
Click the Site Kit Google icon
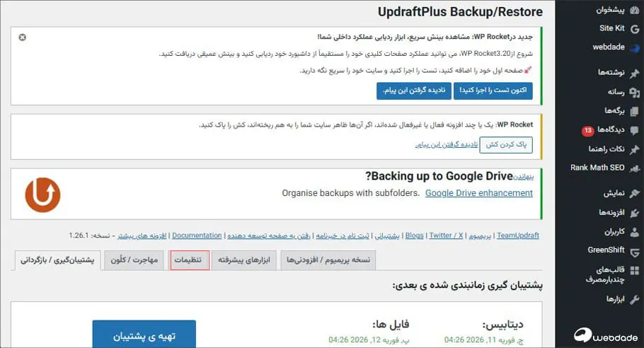pyautogui.click(x=635, y=29)
